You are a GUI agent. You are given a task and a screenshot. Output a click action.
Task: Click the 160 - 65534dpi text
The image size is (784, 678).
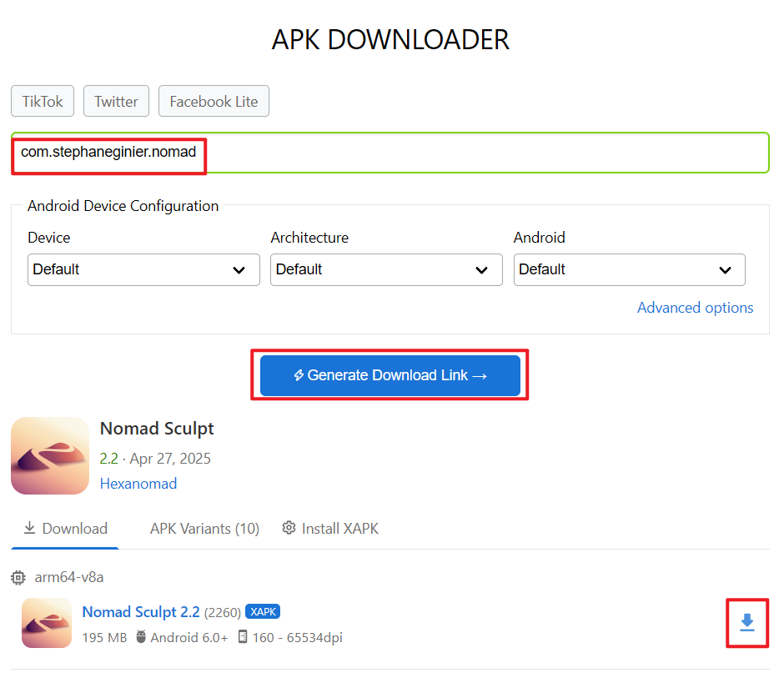pyautogui.click(x=298, y=637)
